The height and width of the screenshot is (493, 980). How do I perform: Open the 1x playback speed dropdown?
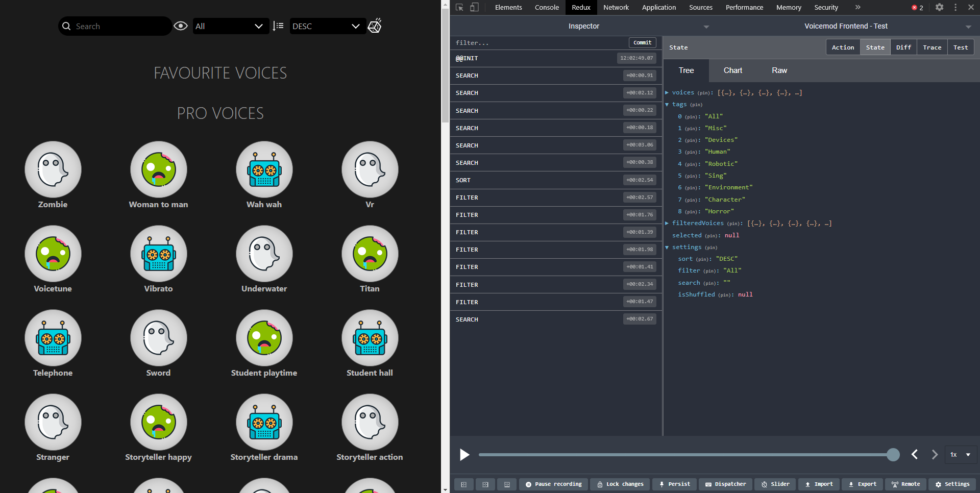(960, 455)
